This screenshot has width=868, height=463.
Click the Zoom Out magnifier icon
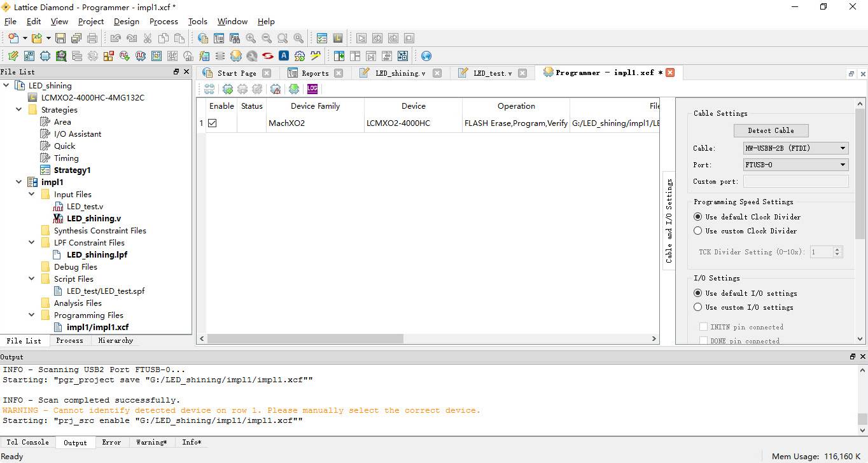pyautogui.click(x=267, y=38)
